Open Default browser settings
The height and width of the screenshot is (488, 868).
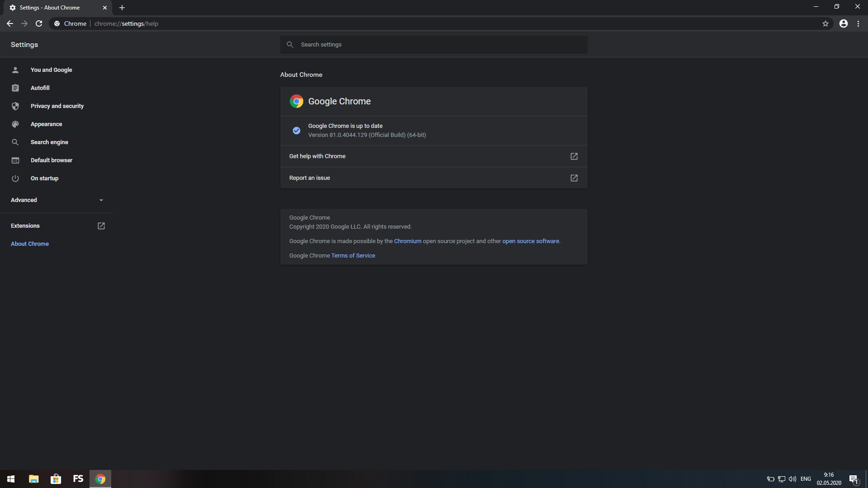(51, 160)
